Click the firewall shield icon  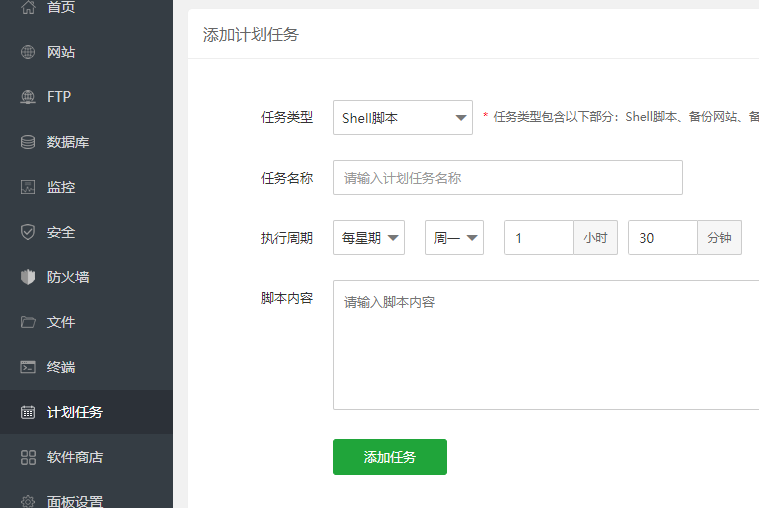[28, 277]
